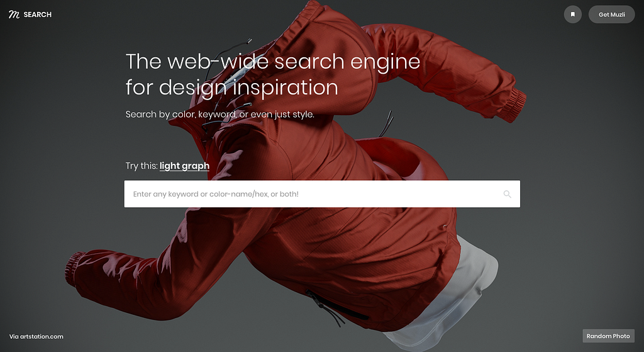
Task: Click the "Try this:" label
Action: point(142,166)
